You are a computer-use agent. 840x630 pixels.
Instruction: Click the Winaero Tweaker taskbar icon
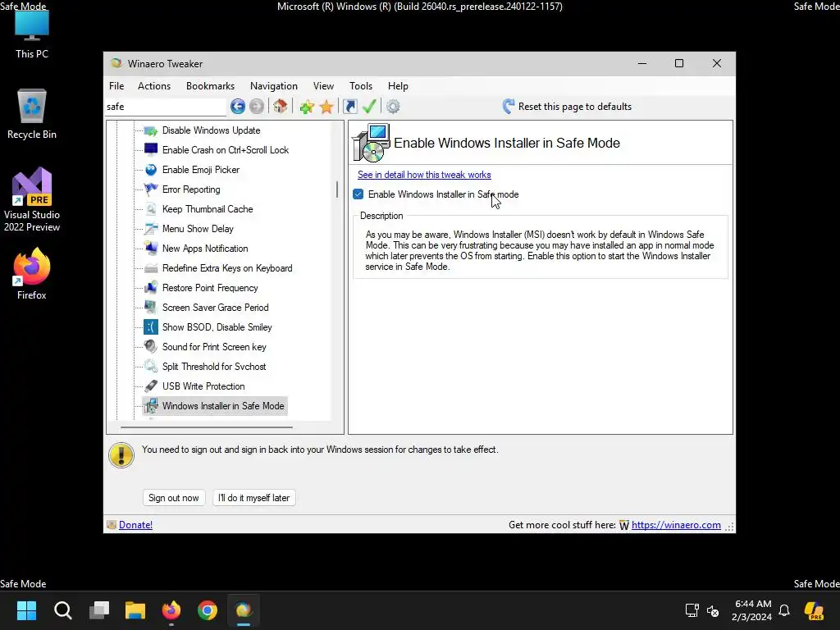(244, 610)
